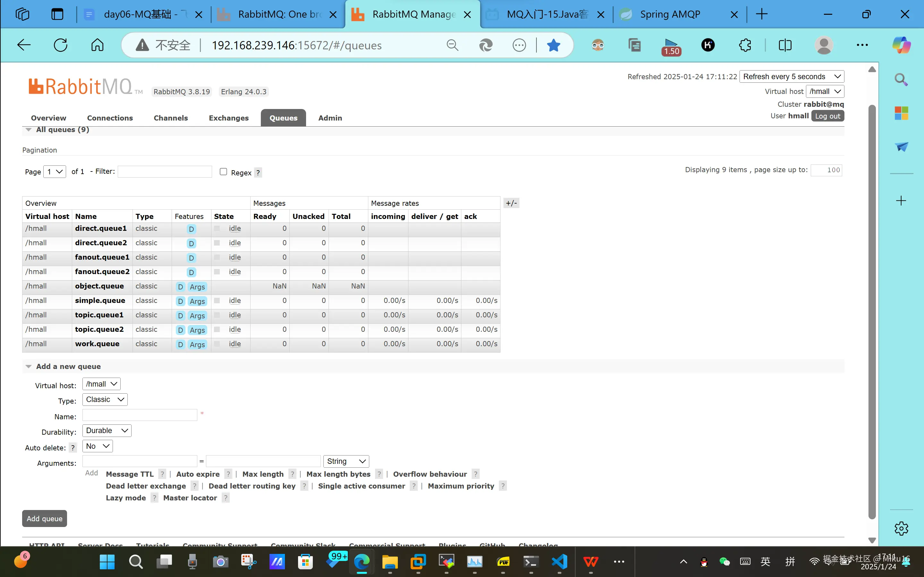Switch to the Spring AMQP browser tab
Image resolution: width=924 pixels, height=577 pixels.
coord(670,14)
